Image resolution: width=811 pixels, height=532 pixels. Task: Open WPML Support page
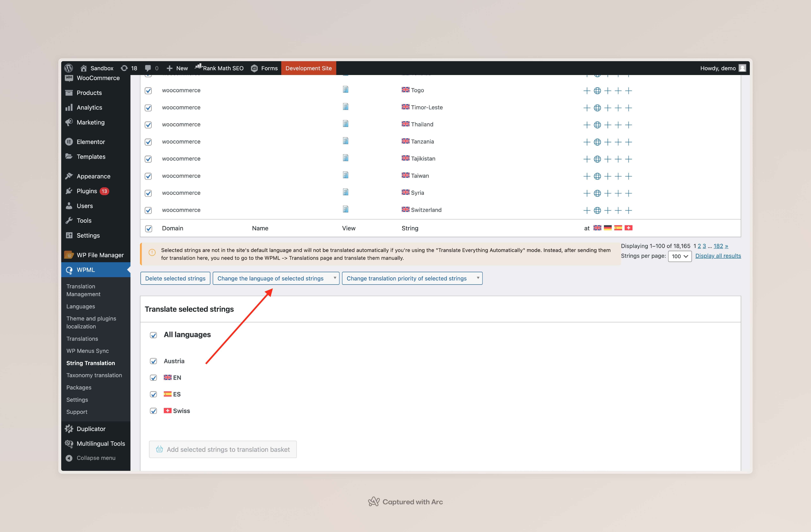pos(77,412)
